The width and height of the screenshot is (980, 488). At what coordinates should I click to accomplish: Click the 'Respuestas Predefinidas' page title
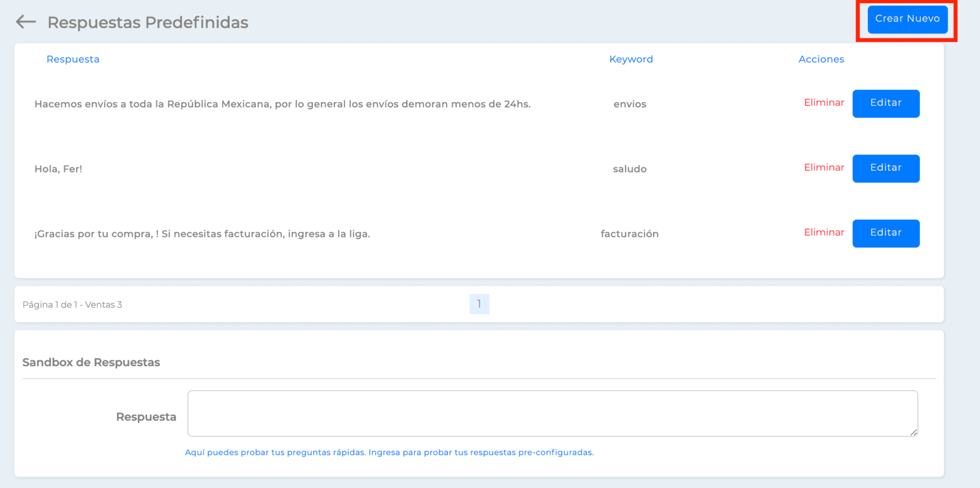pyautogui.click(x=148, y=23)
